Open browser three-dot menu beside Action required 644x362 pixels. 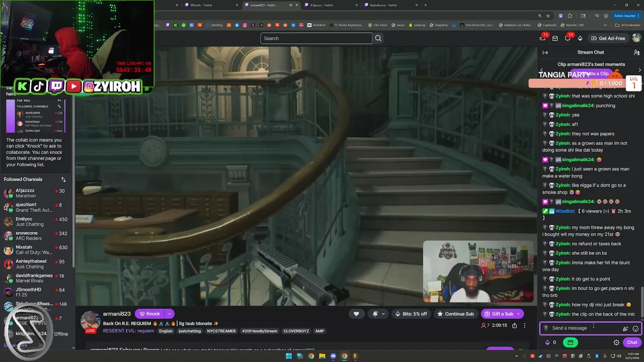639,16
